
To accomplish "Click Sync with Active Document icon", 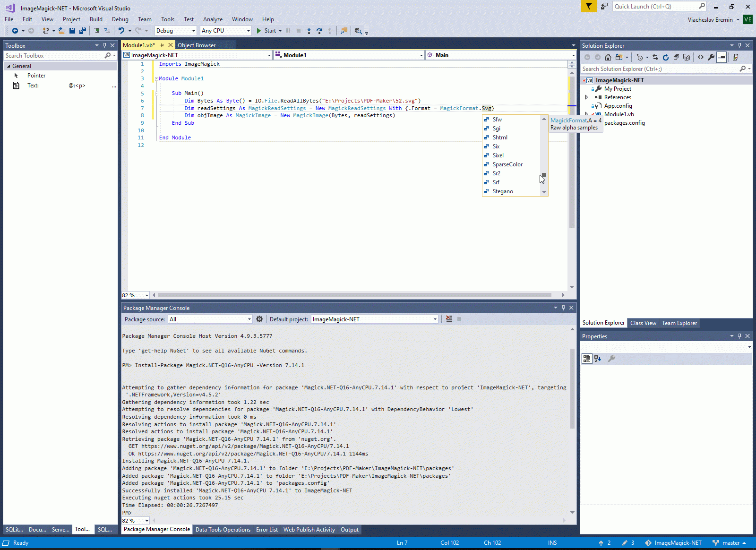I will pos(655,57).
